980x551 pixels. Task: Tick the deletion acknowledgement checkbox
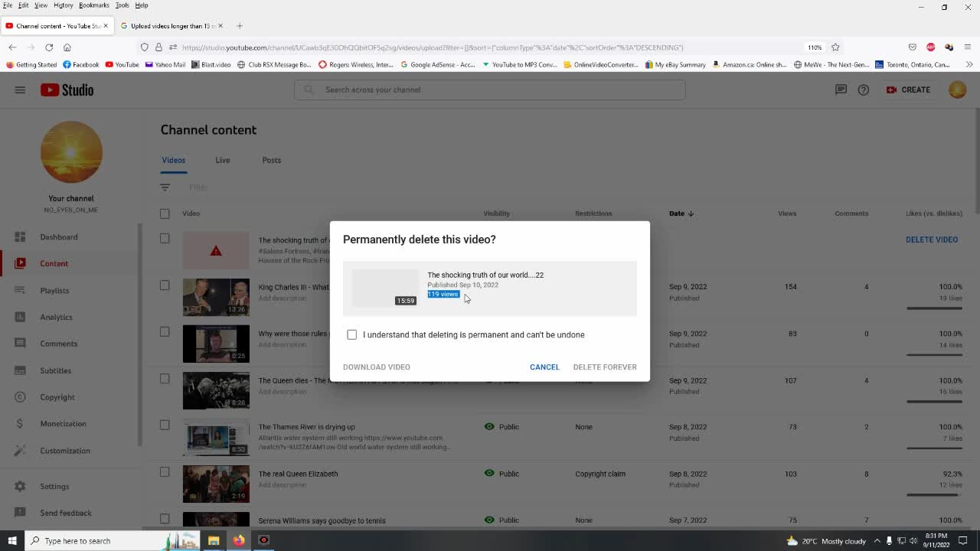[352, 334]
